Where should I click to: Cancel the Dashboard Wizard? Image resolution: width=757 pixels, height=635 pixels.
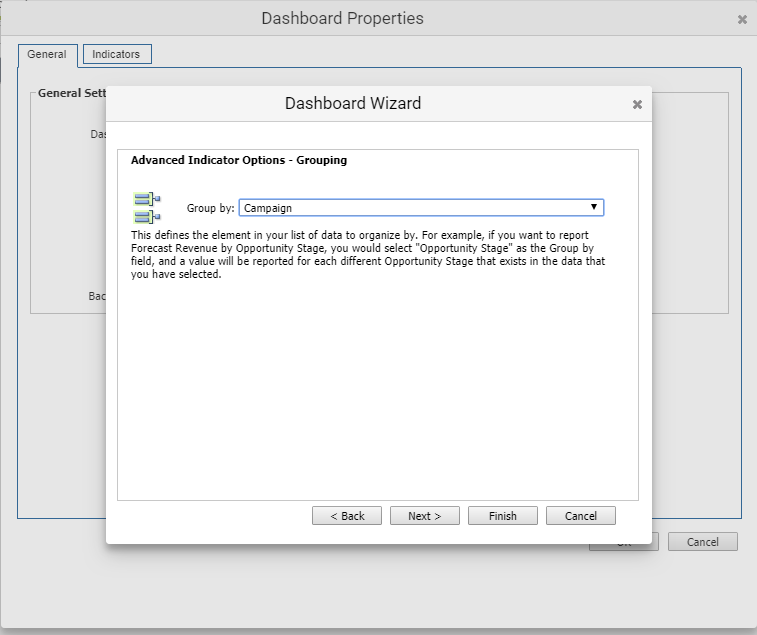[x=580, y=516]
